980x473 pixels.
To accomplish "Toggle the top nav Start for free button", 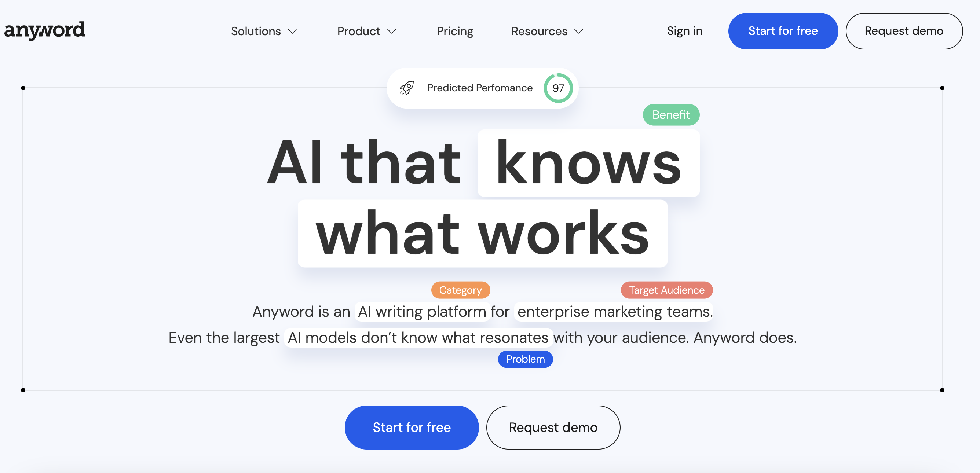I will pos(783,30).
